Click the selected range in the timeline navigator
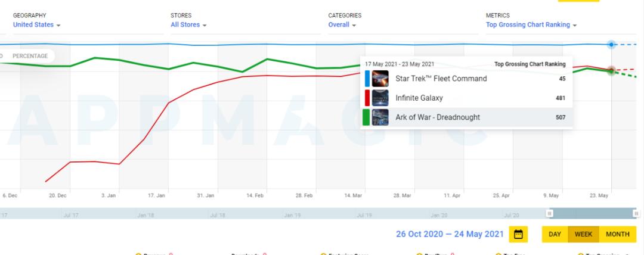 594,213
